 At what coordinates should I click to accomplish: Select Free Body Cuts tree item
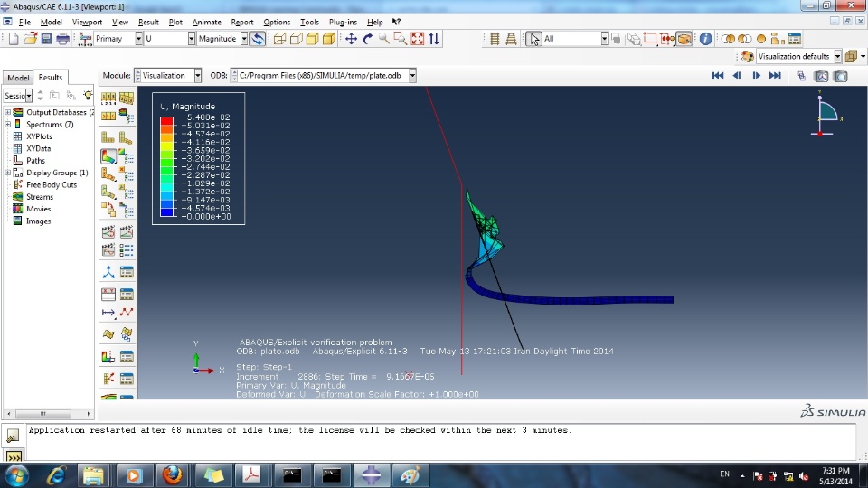click(x=52, y=184)
